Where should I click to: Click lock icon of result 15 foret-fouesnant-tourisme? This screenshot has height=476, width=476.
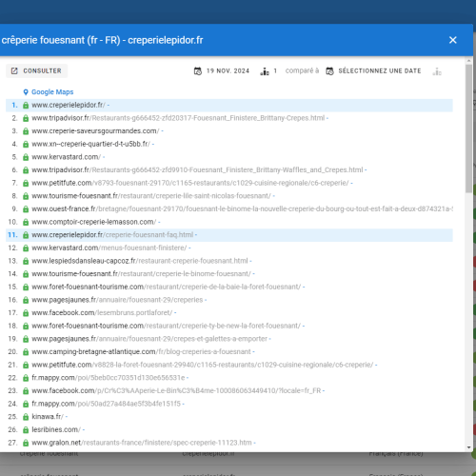pyautogui.click(x=26, y=288)
